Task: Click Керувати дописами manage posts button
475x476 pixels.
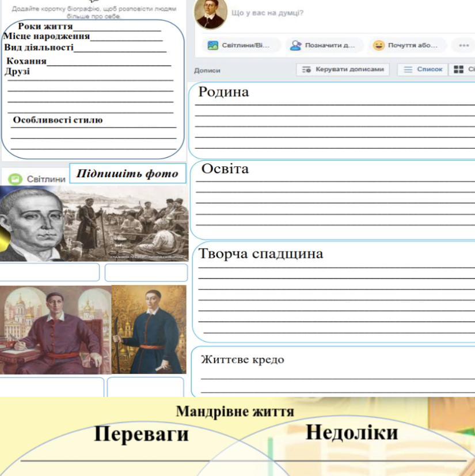Action: pyautogui.click(x=343, y=70)
